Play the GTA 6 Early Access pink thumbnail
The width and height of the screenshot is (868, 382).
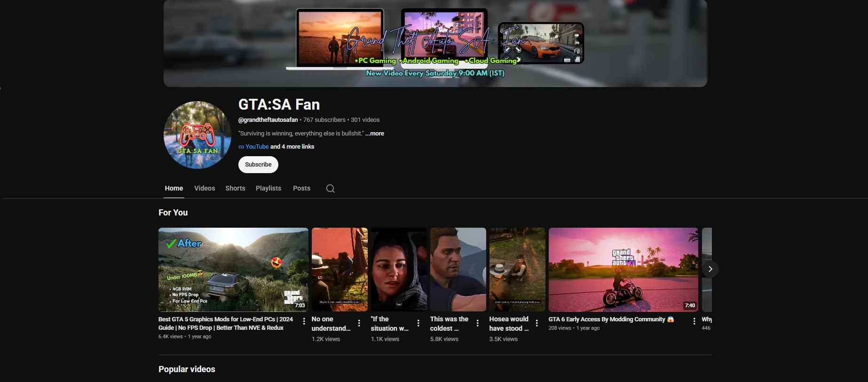(623, 270)
